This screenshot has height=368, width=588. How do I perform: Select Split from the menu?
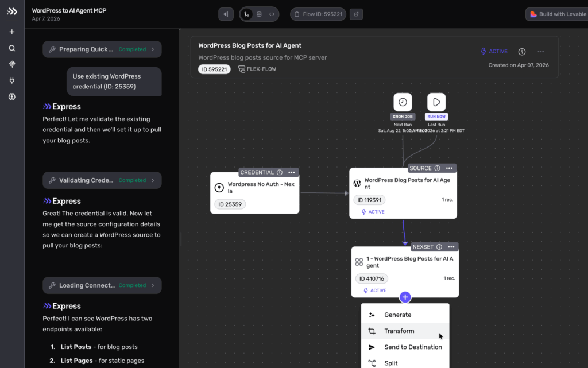point(405,363)
